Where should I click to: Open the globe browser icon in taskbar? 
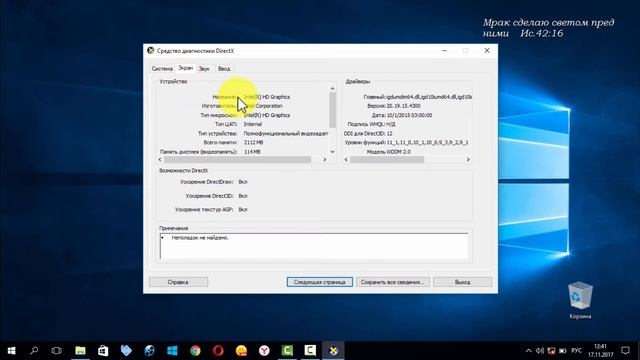click(x=149, y=350)
